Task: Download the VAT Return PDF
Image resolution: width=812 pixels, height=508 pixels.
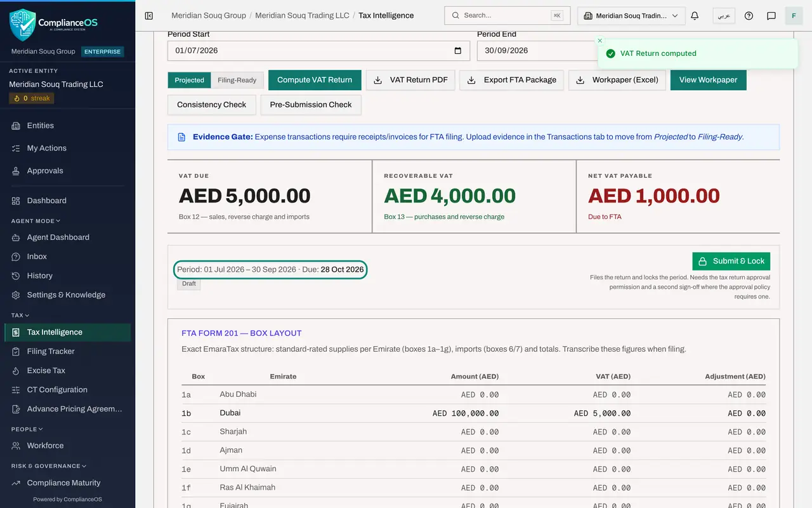Action: click(x=410, y=80)
